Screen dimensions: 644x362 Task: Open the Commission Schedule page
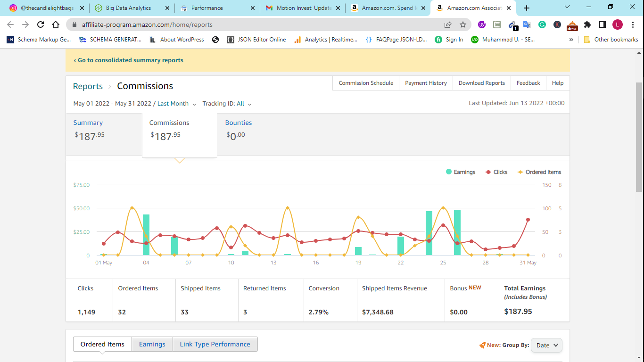click(x=366, y=83)
